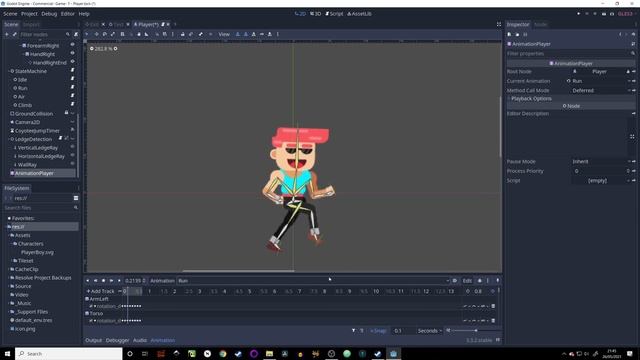Click the Add Track button
The height and width of the screenshot is (360, 640).
100,291
